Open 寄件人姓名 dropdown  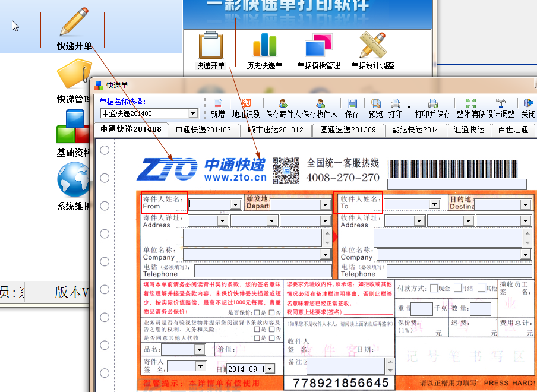click(236, 205)
